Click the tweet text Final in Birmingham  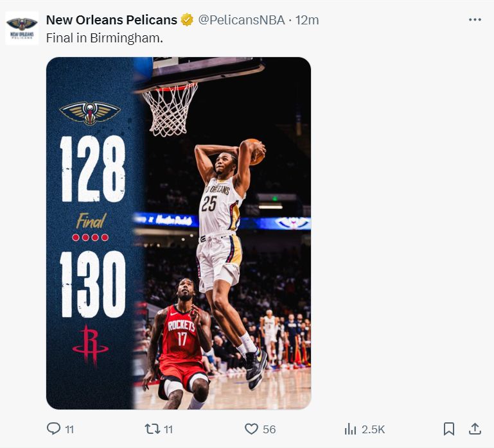105,39
